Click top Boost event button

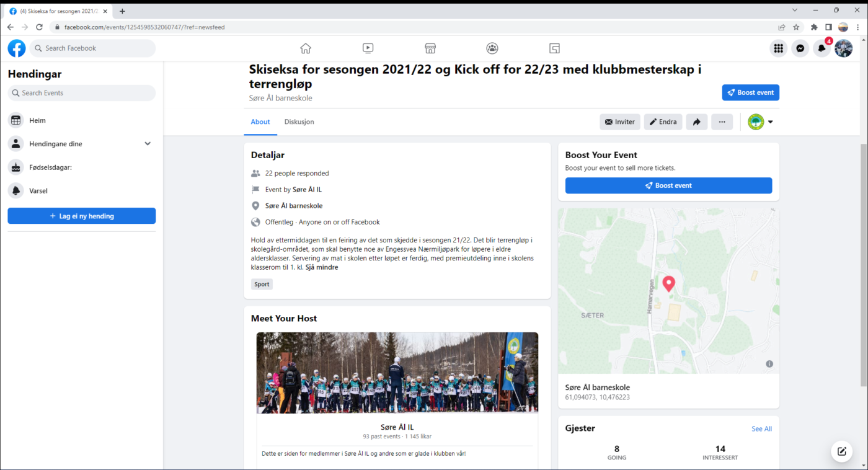click(750, 92)
